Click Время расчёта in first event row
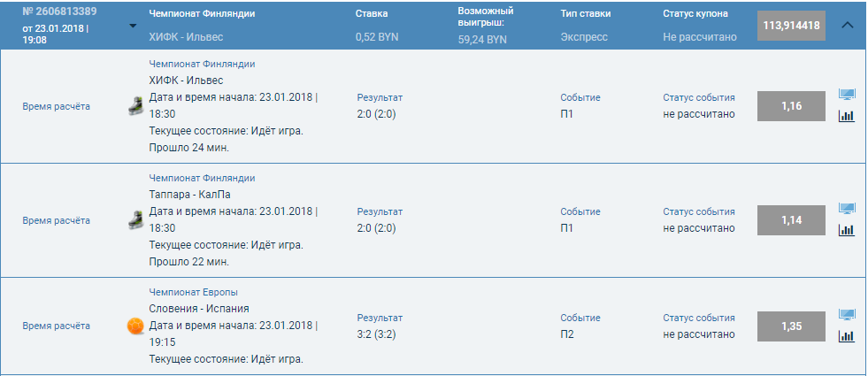 [x=56, y=107]
